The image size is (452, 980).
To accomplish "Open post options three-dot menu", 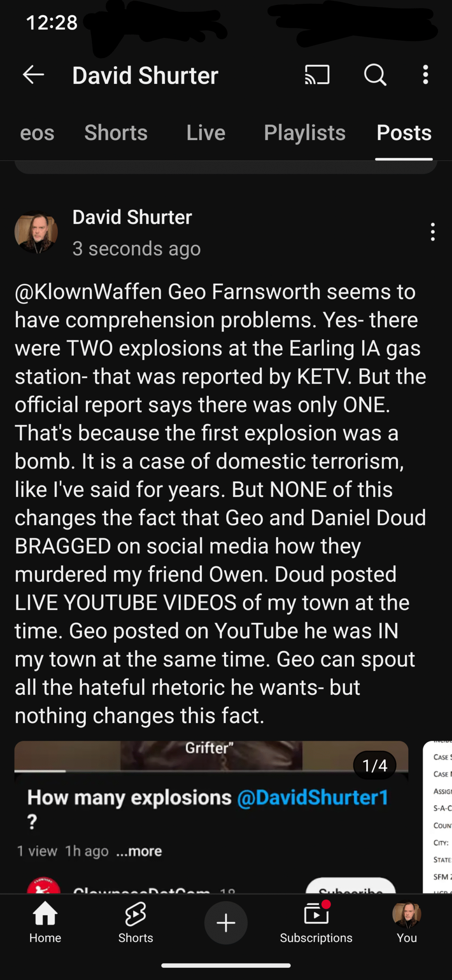I will [432, 232].
